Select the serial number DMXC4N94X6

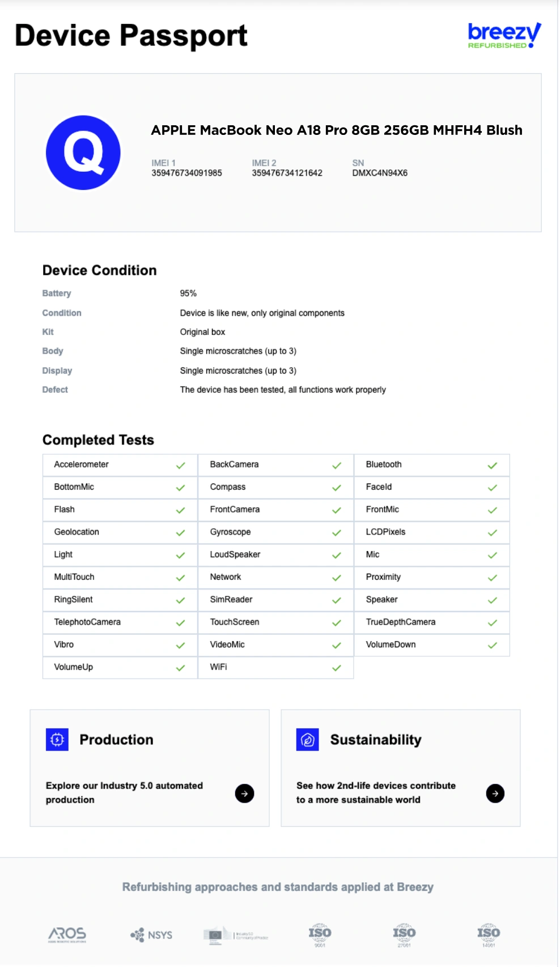point(380,173)
